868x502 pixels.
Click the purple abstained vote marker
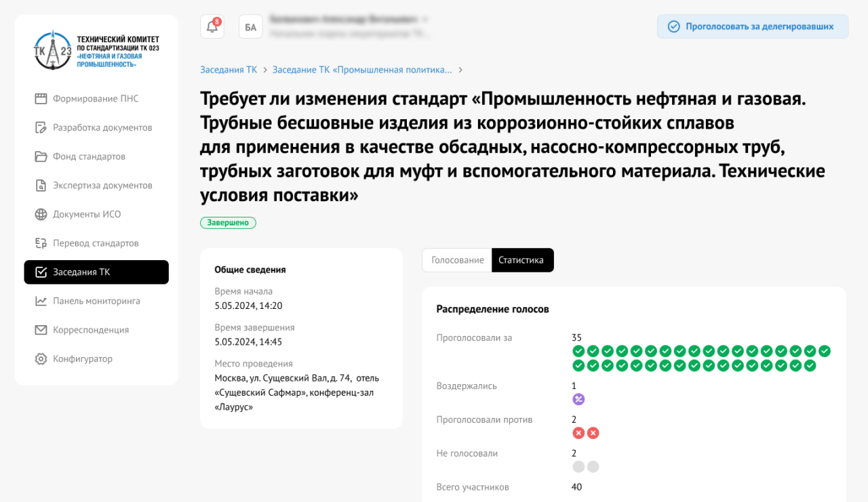[x=578, y=400]
